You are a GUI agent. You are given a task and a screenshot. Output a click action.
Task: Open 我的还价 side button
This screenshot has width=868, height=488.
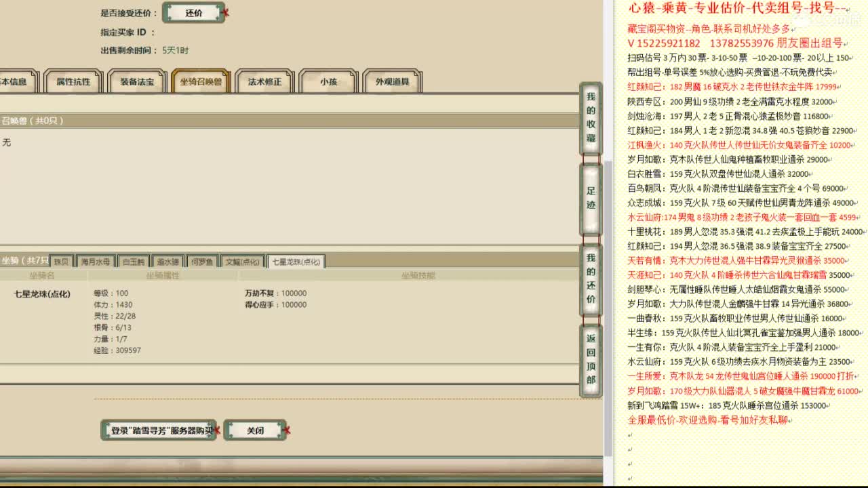pos(591,279)
